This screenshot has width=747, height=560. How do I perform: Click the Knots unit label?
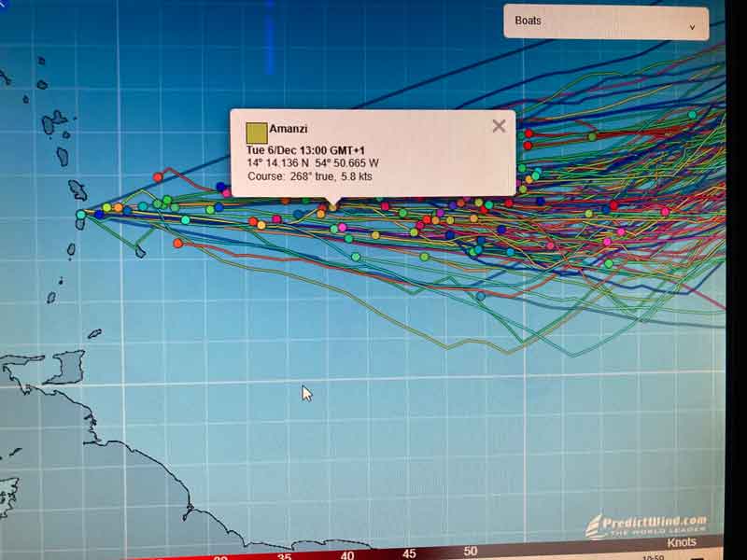tap(681, 542)
